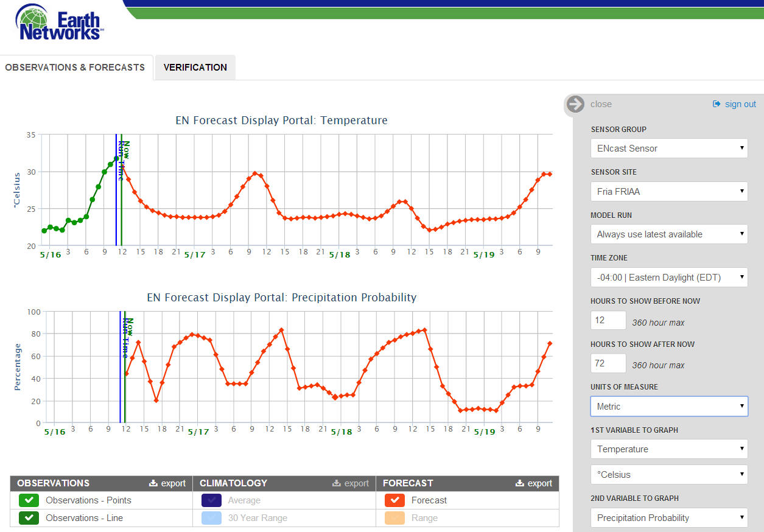Click the UNITS OF MEASURE label
764x532 pixels.
pos(624,387)
